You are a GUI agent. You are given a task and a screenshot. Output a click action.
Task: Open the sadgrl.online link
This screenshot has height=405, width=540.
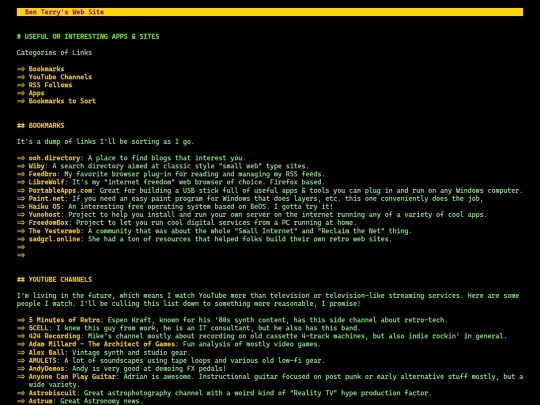(x=54, y=239)
